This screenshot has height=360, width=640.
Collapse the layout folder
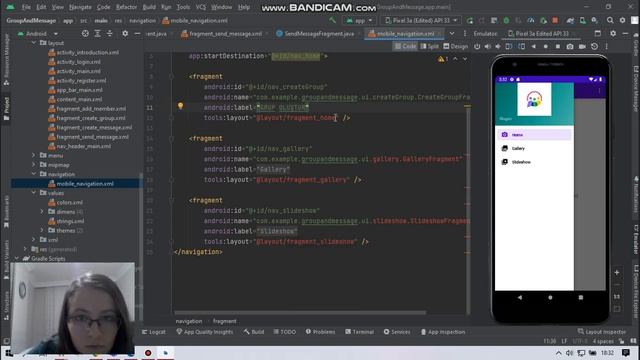34,43
